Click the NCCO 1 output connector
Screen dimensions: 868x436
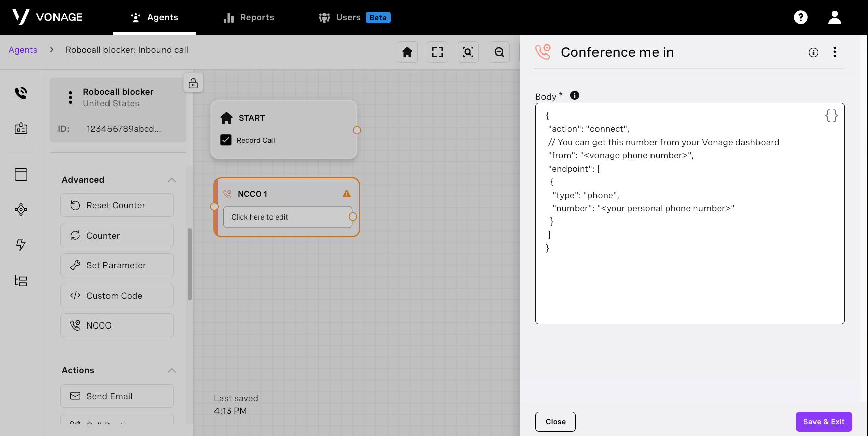point(353,217)
